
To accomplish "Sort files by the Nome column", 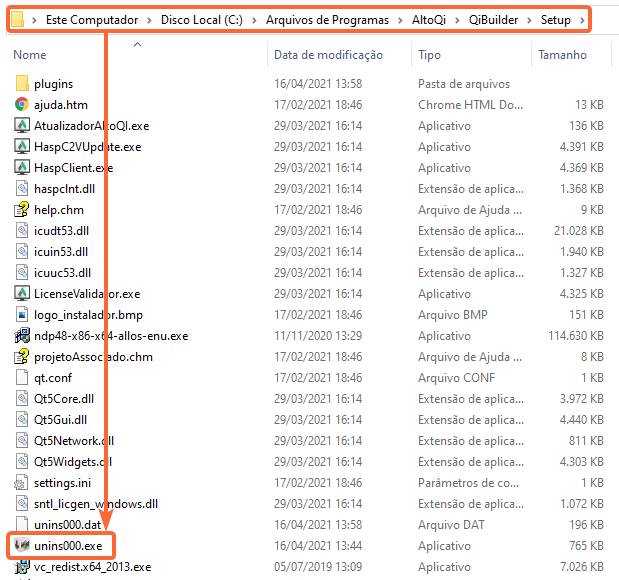I will (30, 55).
